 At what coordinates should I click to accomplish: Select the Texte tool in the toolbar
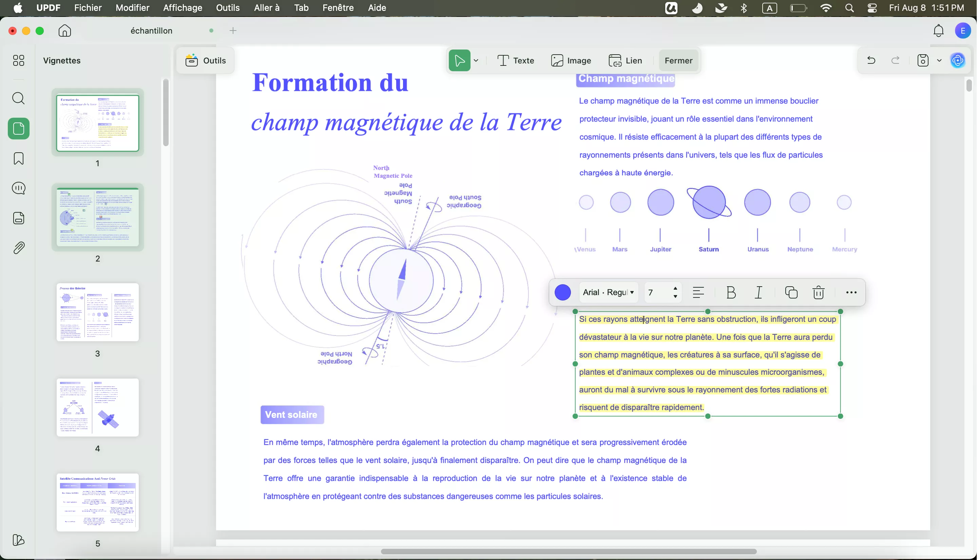point(515,60)
